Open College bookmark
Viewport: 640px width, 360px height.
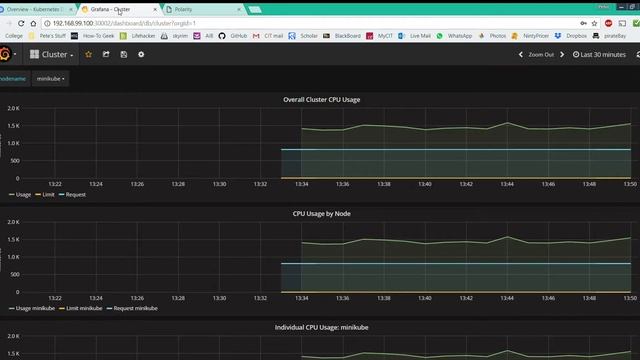14,36
